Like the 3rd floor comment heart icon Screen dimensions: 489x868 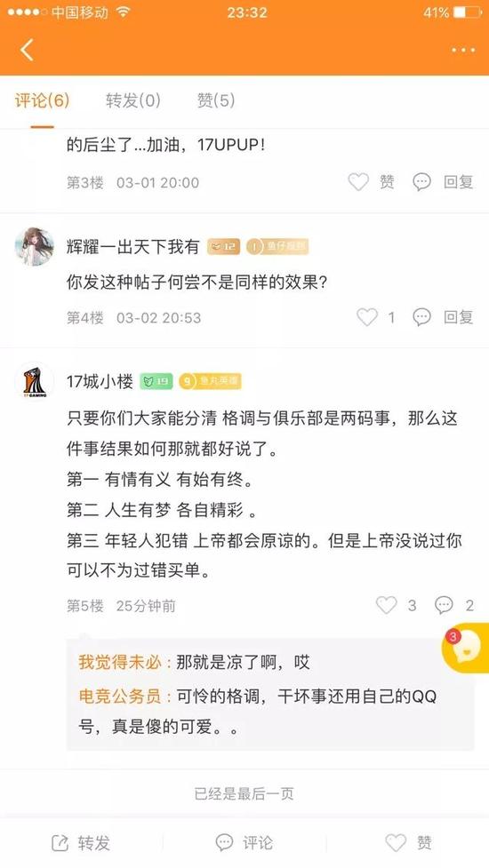[358, 182]
